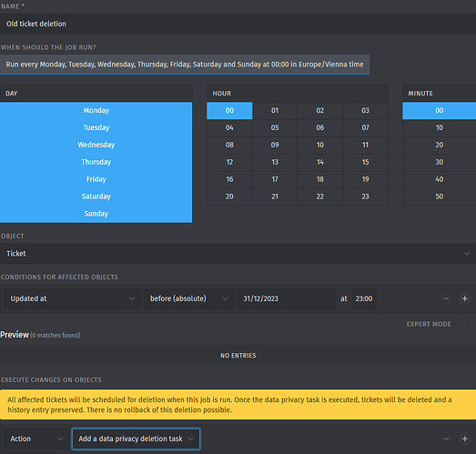This screenshot has width=476, height=454.
Task: Remove the action row using minus icon
Action: click(446, 439)
